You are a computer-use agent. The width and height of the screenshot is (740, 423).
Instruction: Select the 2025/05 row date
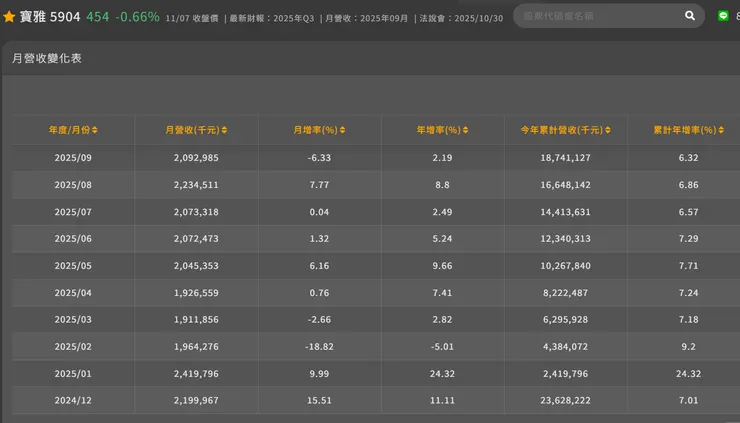(73, 266)
